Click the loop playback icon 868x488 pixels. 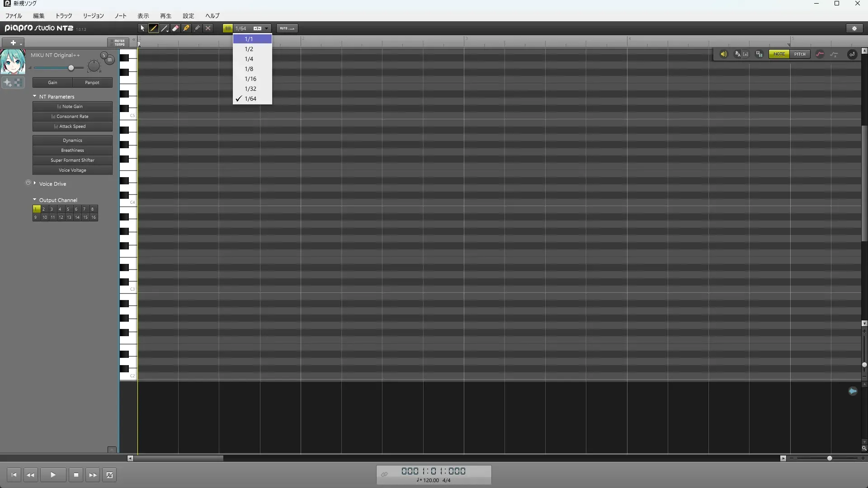coord(109,475)
